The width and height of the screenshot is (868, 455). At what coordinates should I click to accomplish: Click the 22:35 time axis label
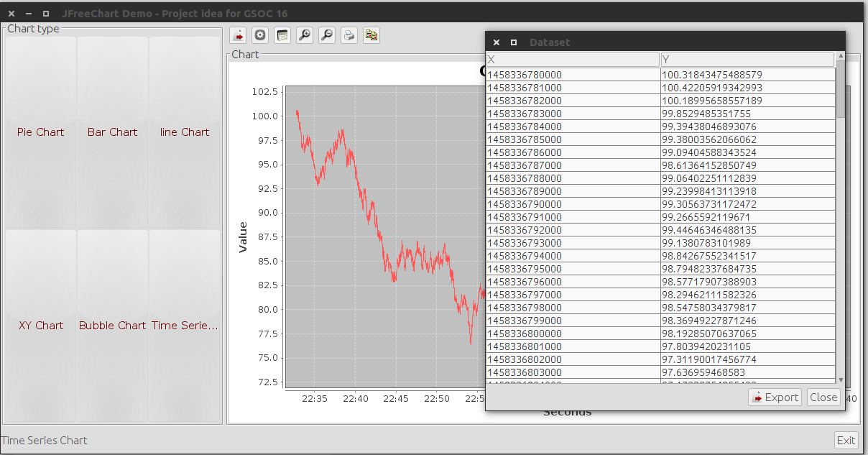315,399
